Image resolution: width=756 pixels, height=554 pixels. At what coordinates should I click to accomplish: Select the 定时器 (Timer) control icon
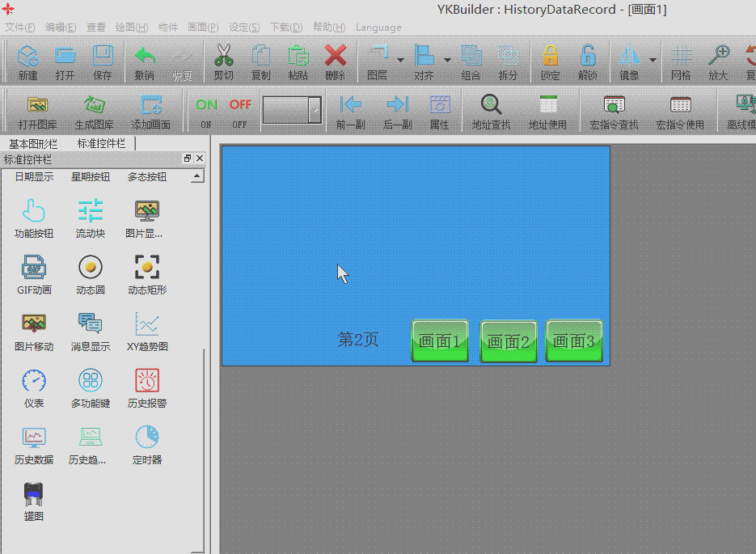click(x=147, y=438)
